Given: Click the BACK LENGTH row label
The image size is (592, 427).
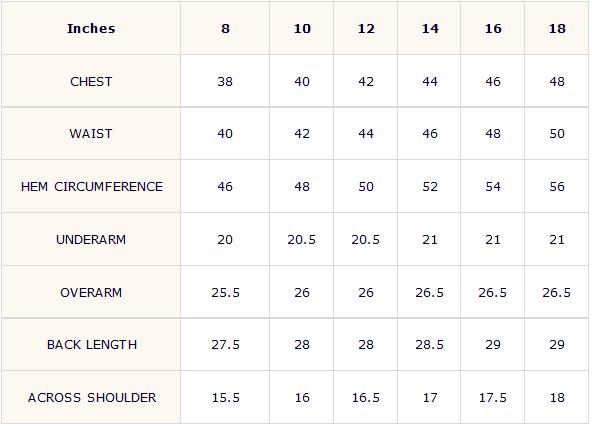Looking at the screenshot, I should (92, 345).
